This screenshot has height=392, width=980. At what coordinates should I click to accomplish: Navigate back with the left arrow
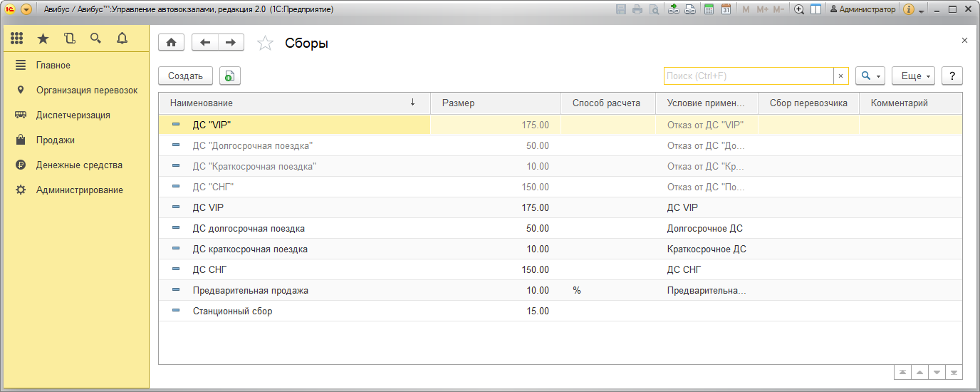205,43
